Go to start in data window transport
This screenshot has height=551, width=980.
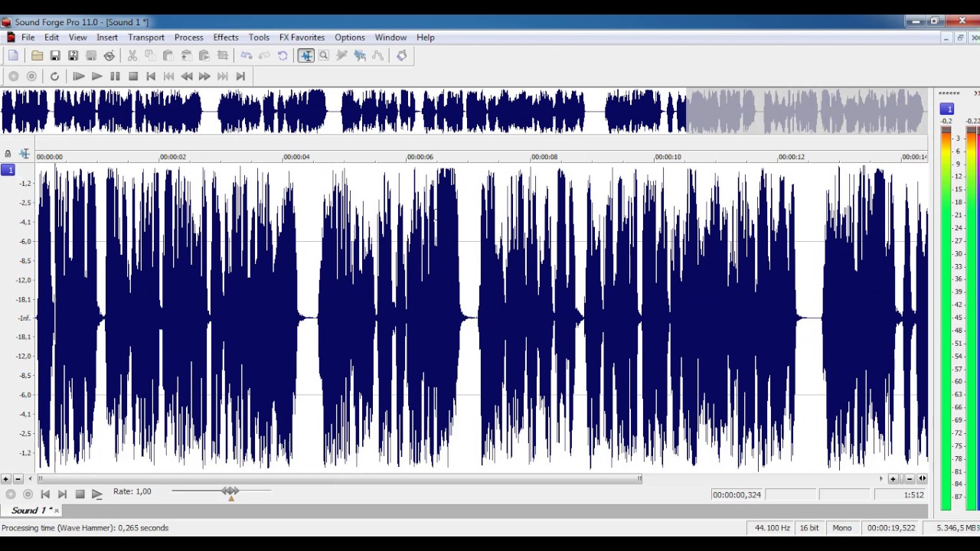click(45, 494)
